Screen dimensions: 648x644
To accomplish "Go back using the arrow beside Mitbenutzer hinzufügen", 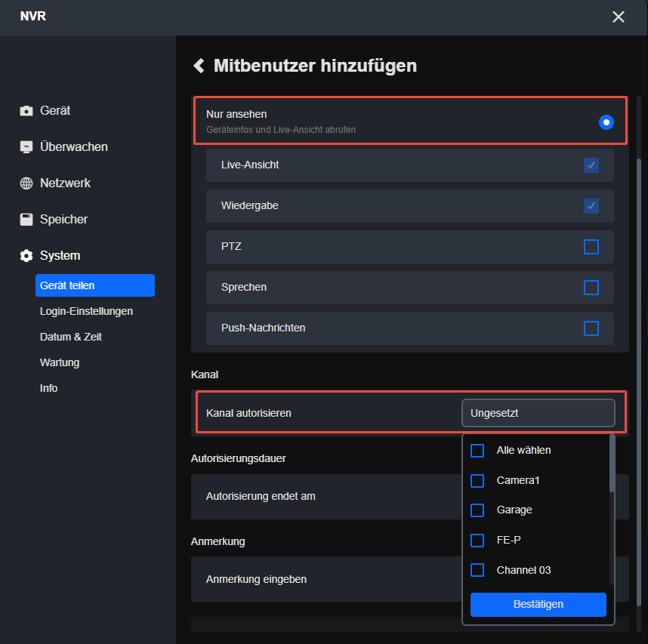I will click(199, 66).
